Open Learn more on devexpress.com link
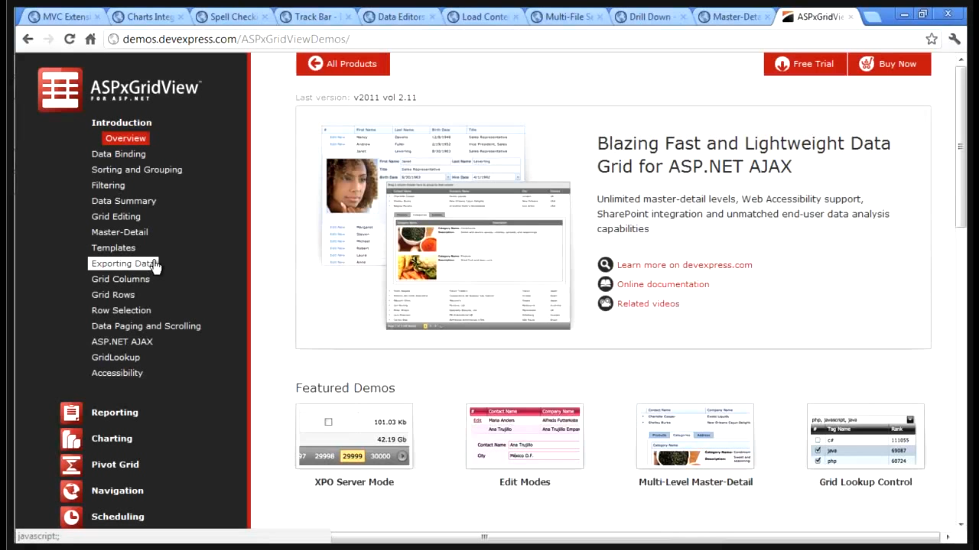Viewport: 979px width, 550px height. click(x=684, y=265)
